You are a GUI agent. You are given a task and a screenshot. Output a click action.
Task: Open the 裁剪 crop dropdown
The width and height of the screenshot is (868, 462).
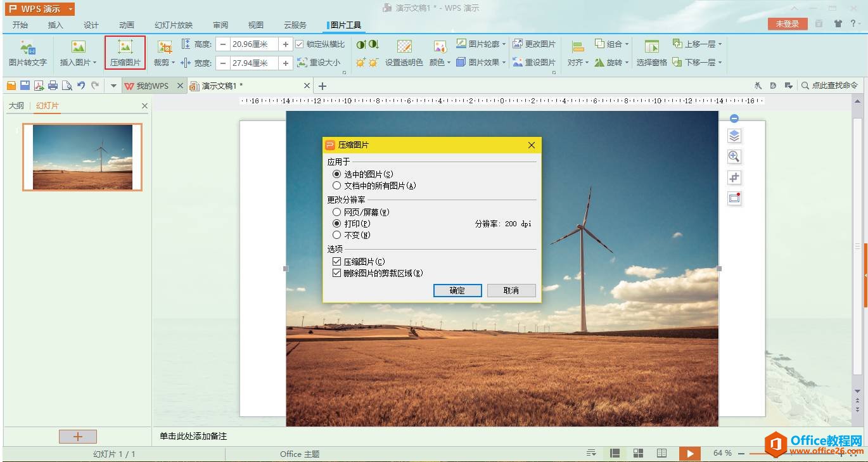coord(173,63)
